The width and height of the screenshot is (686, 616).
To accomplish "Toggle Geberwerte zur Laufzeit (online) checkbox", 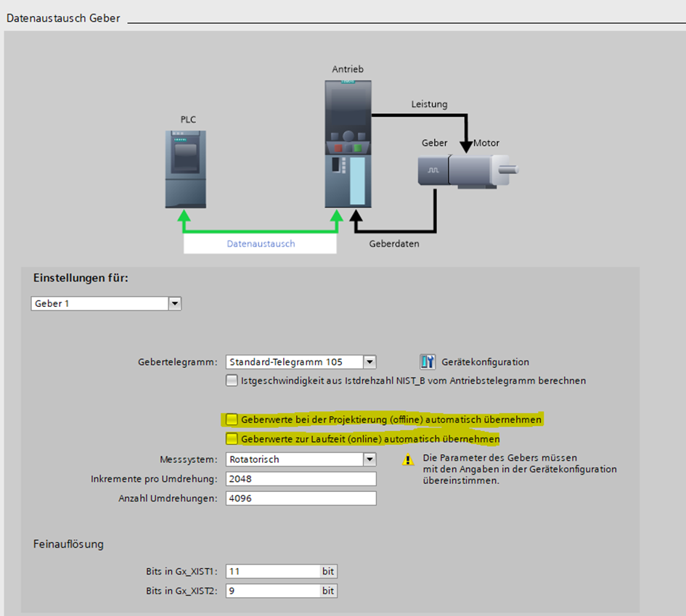I will [x=232, y=439].
